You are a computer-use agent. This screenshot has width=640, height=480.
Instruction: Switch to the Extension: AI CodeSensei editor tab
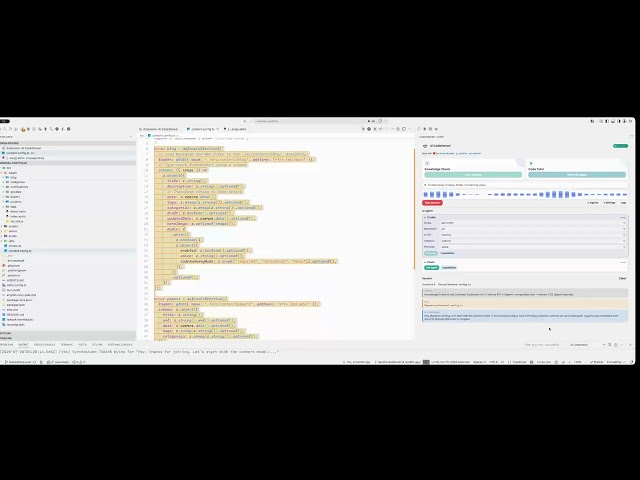point(159,129)
